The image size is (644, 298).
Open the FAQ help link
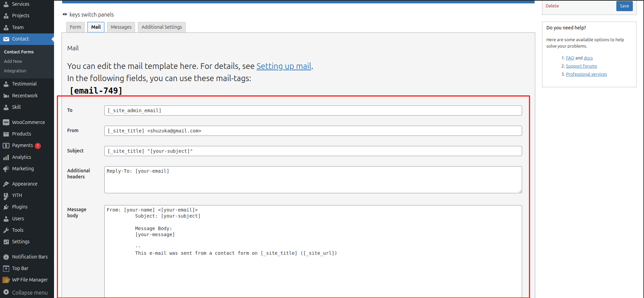coord(570,58)
